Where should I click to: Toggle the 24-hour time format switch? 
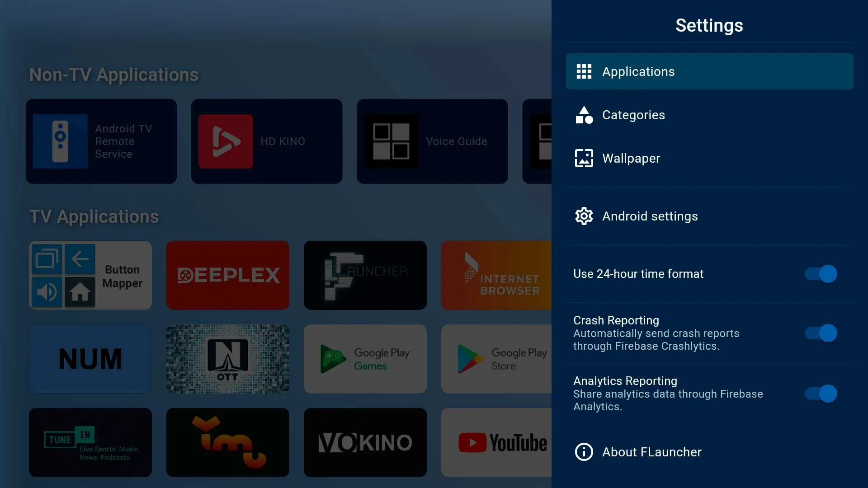tap(821, 274)
